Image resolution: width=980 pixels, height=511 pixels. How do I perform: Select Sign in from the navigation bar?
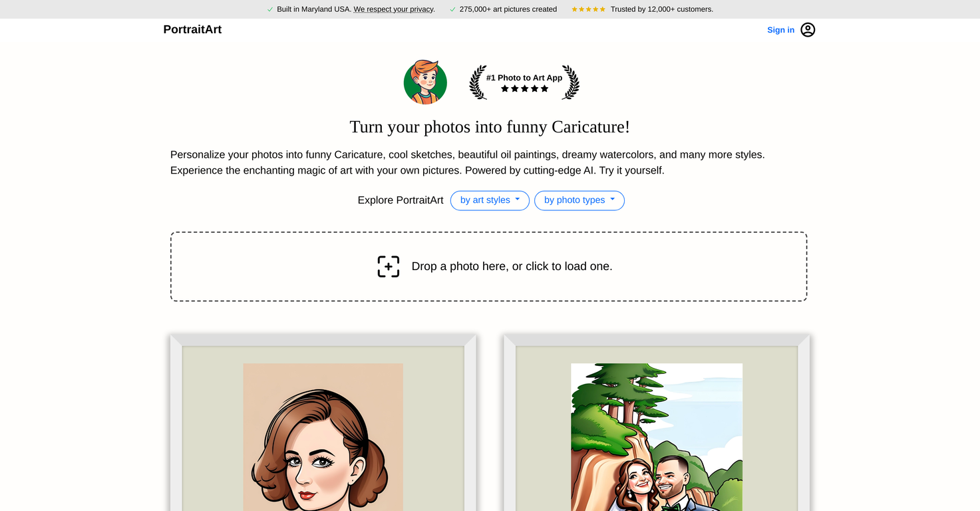click(780, 30)
